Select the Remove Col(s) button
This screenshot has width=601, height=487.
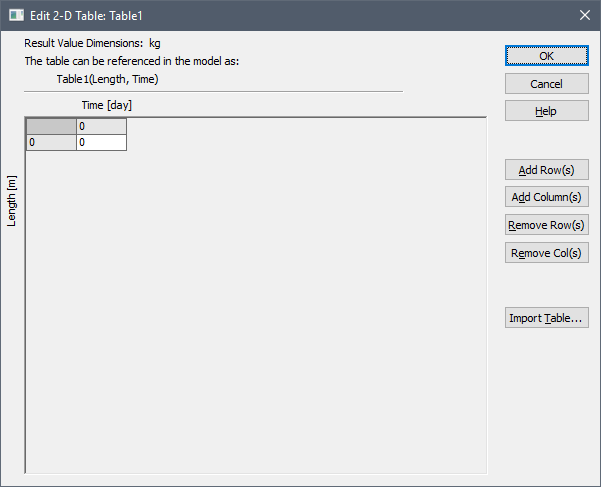coord(547,253)
